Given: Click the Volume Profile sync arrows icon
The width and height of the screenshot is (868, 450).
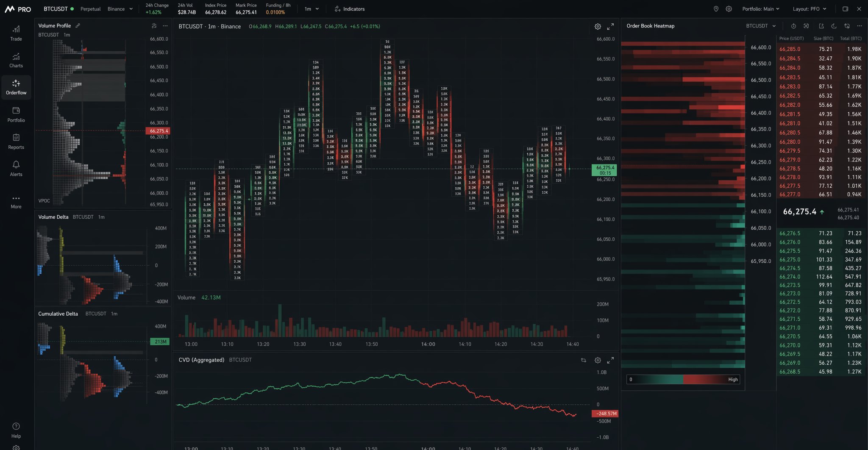Looking at the screenshot, I should tap(154, 26).
